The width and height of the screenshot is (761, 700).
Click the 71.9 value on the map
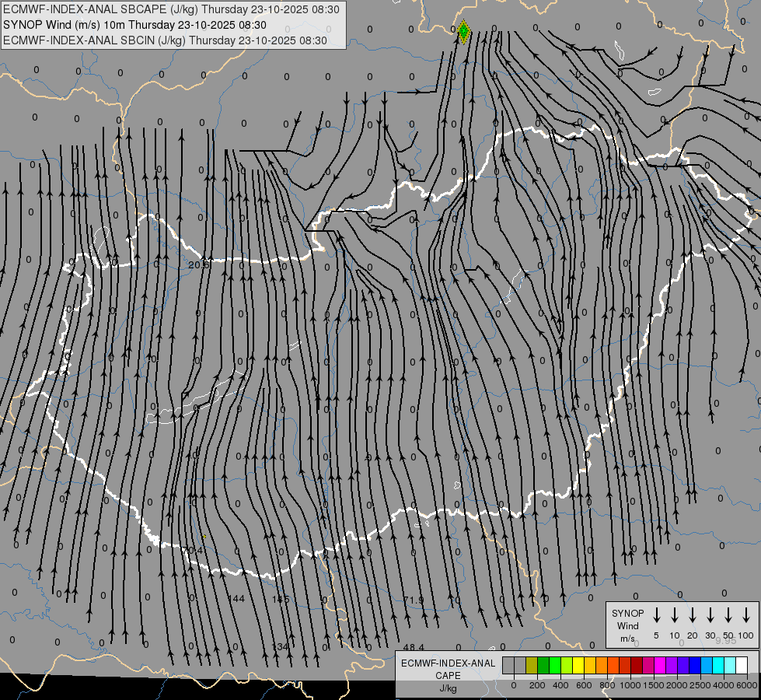tap(414, 600)
